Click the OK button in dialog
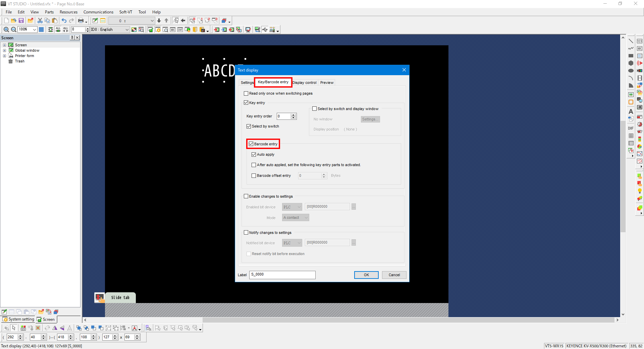Screen dimensions: 644x349 [x=366, y=275]
